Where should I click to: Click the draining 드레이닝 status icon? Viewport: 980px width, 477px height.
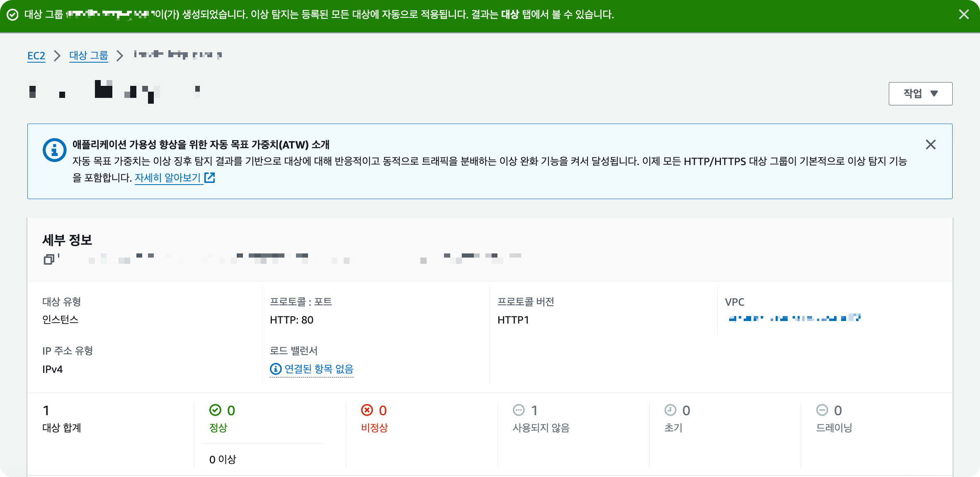pyautogui.click(x=822, y=410)
